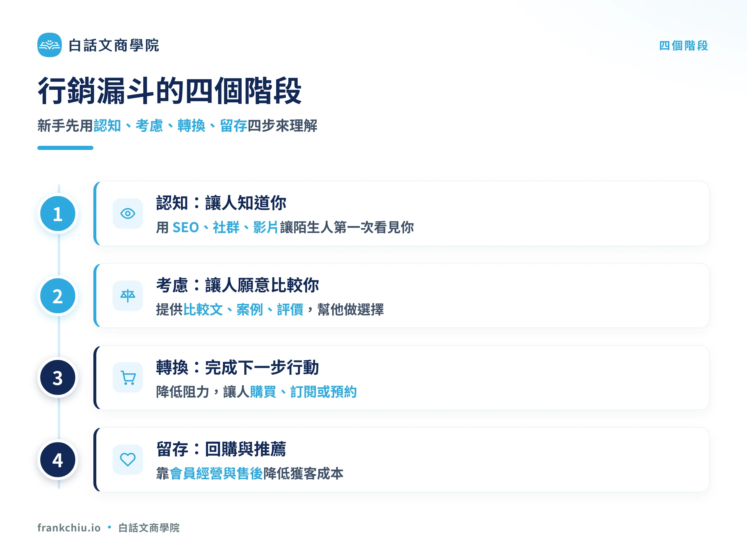Select step number 4 circle
The height and width of the screenshot is (560, 747).
click(58, 460)
